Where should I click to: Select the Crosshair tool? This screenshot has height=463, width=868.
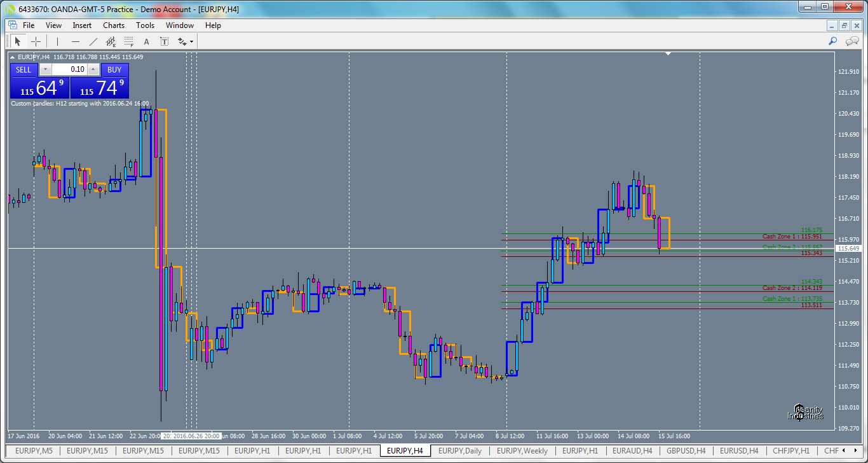pos(36,41)
